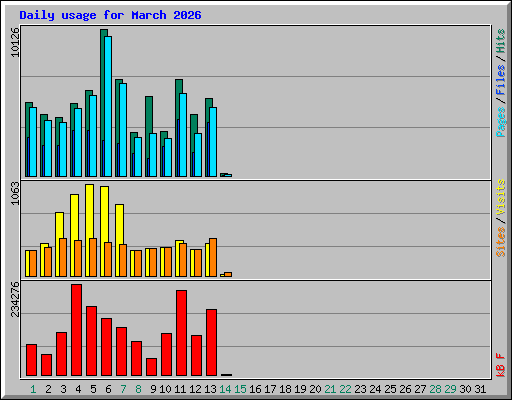Screen dimensions: 512x400
Task: Click day 9 on the x-axis
Action: (x=153, y=389)
